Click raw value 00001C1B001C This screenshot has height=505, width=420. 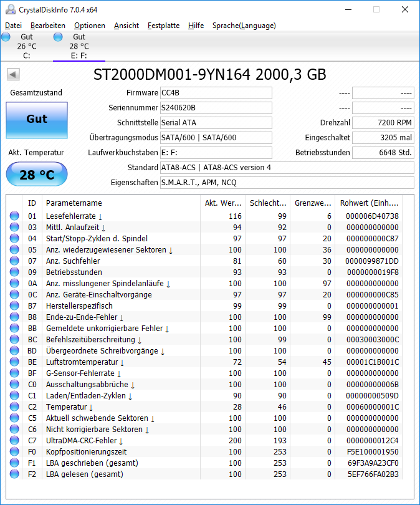point(373,362)
